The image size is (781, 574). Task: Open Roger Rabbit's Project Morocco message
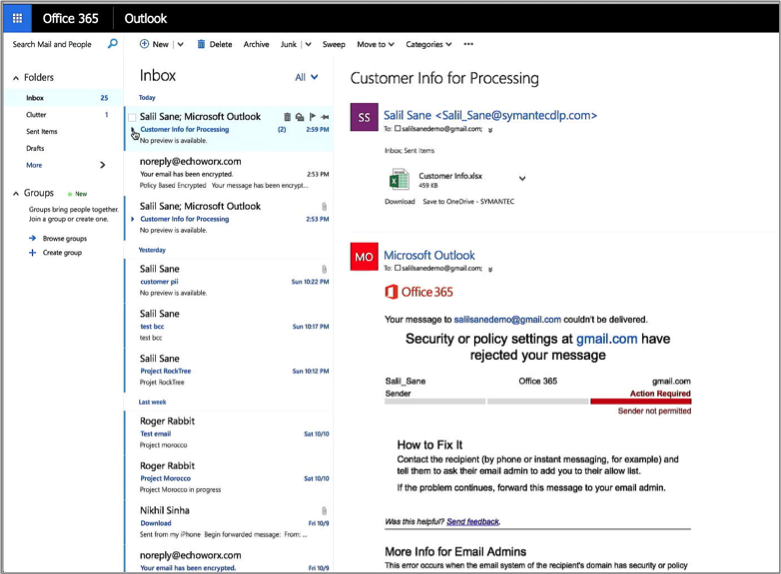[x=229, y=477]
